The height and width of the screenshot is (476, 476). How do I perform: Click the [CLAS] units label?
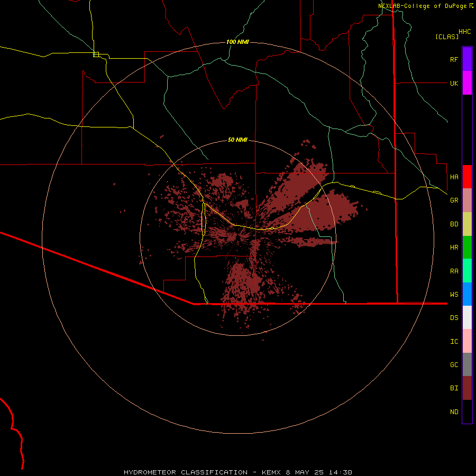coord(447,36)
